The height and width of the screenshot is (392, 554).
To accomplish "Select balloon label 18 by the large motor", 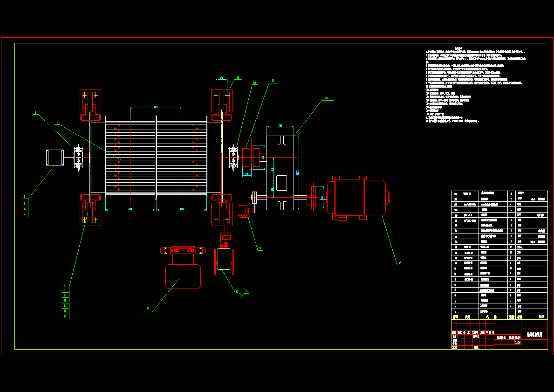I will coord(400,262).
